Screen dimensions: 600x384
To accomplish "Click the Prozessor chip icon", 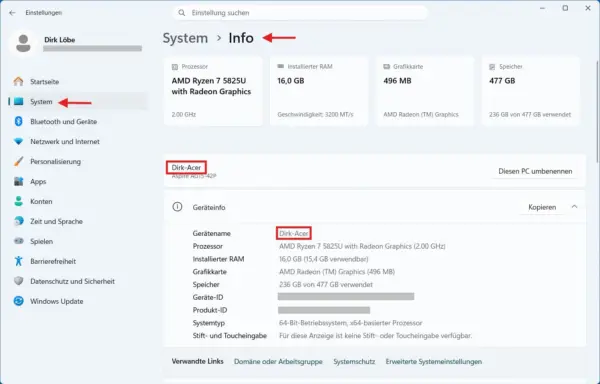I will [x=175, y=67].
